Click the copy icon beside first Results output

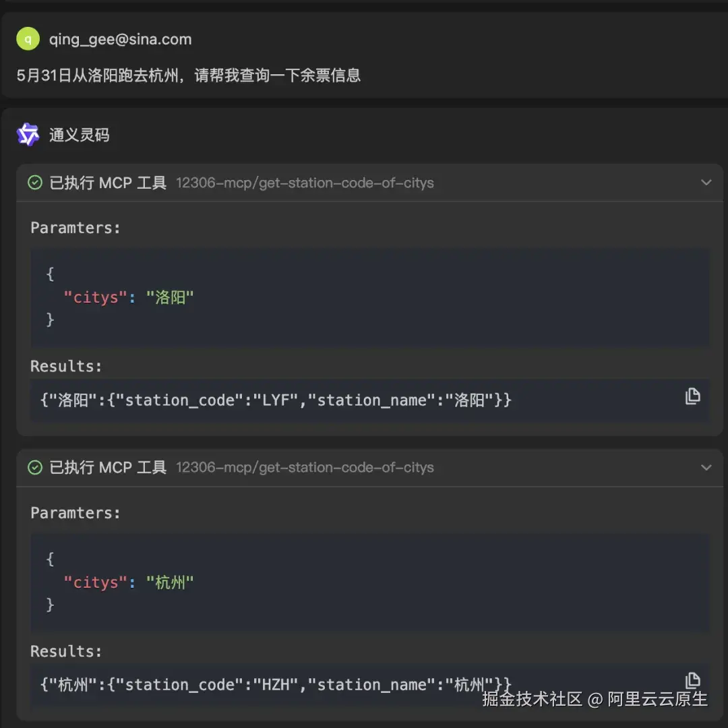click(693, 396)
